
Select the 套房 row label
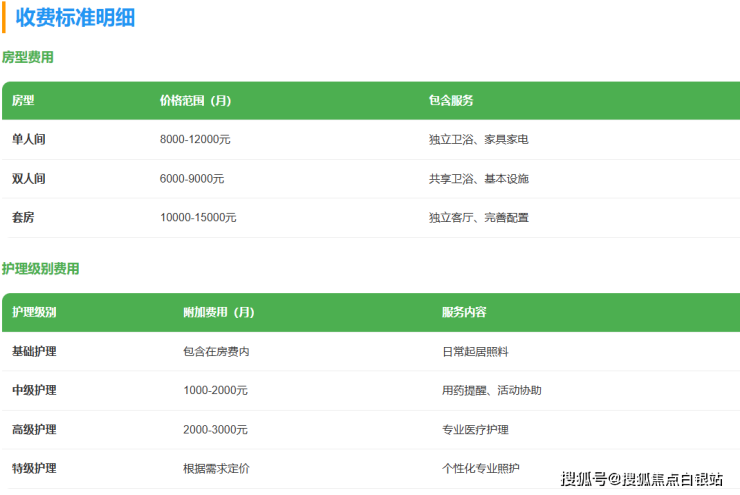[x=23, y=218]
